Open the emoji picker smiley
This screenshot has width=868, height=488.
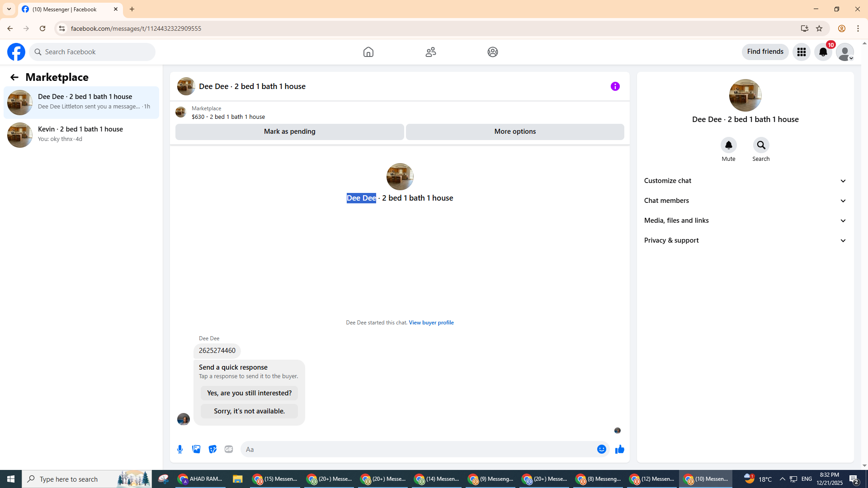click(x=601, y=449)
